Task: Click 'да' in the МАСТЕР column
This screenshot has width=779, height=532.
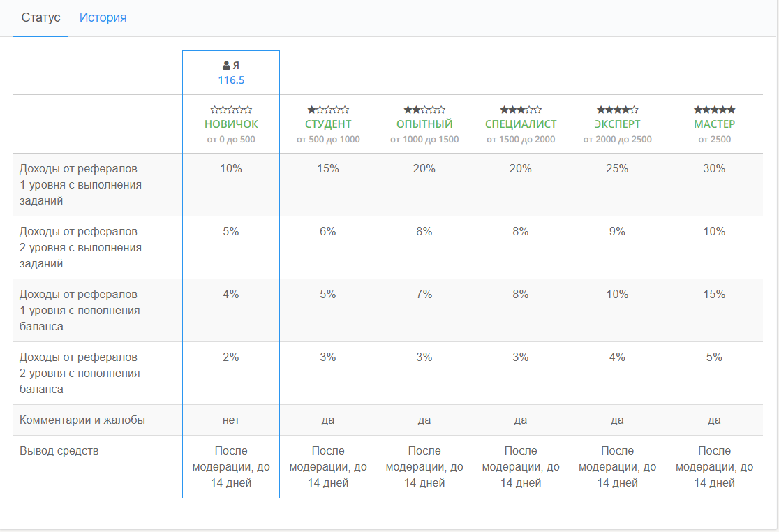Action: (x=714, y=420)
